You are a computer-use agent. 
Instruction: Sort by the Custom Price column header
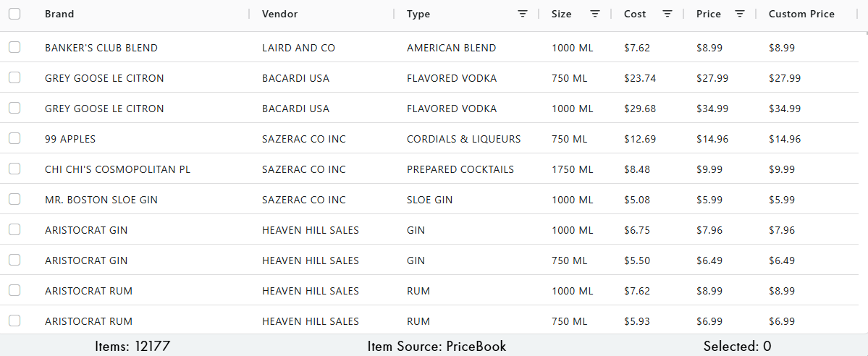point(801,14)
